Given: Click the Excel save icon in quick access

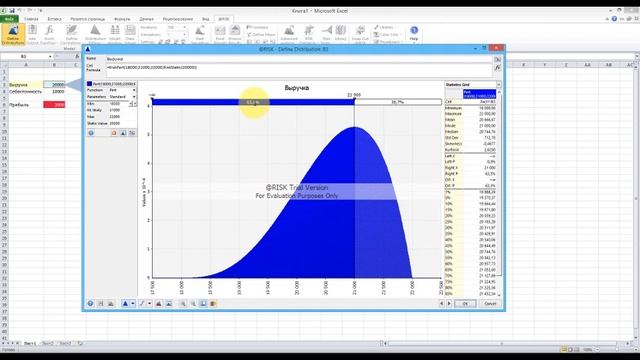Looking at the screenshot, I should tap(12, 11).
